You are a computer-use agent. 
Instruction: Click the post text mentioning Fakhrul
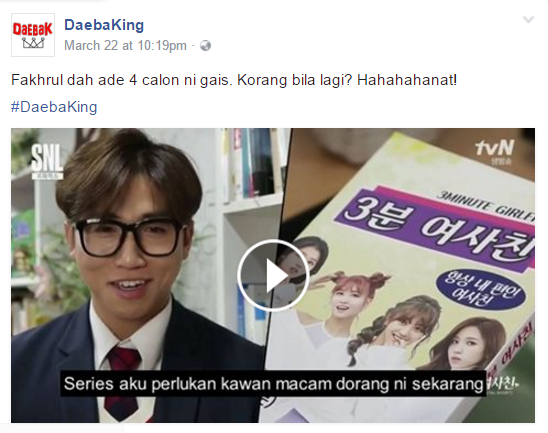click(234, 80)
